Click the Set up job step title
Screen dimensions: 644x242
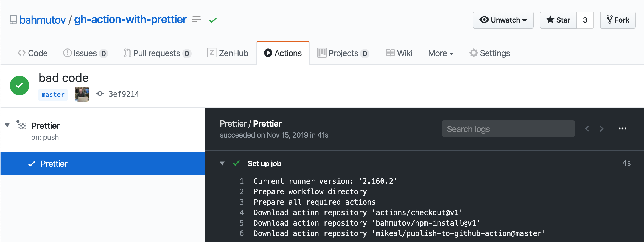(x=264, y=164)
